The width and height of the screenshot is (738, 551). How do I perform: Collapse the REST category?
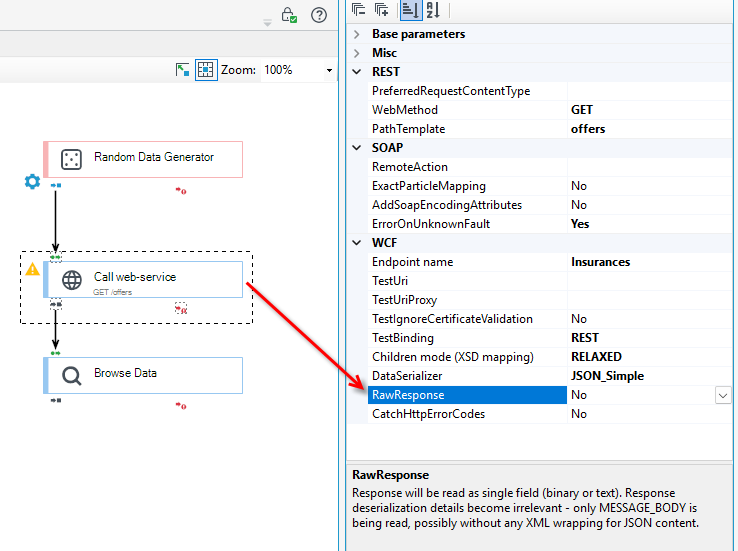tap(357, 72)
